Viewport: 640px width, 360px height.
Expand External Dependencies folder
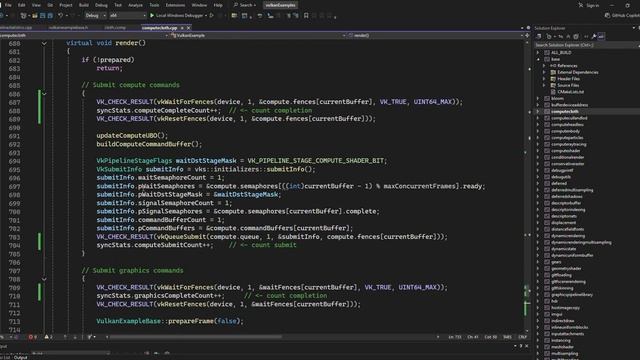[544, 72]
